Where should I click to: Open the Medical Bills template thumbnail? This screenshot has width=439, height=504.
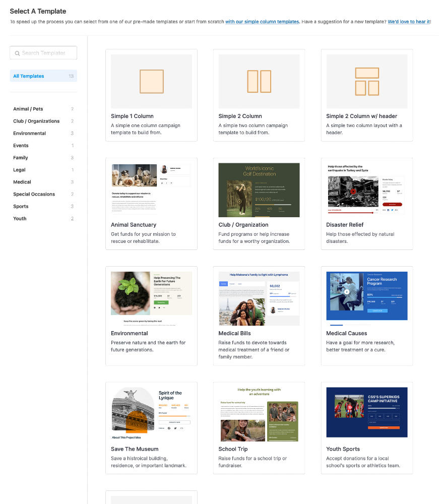pyautogui.click(x=259, y=298)
